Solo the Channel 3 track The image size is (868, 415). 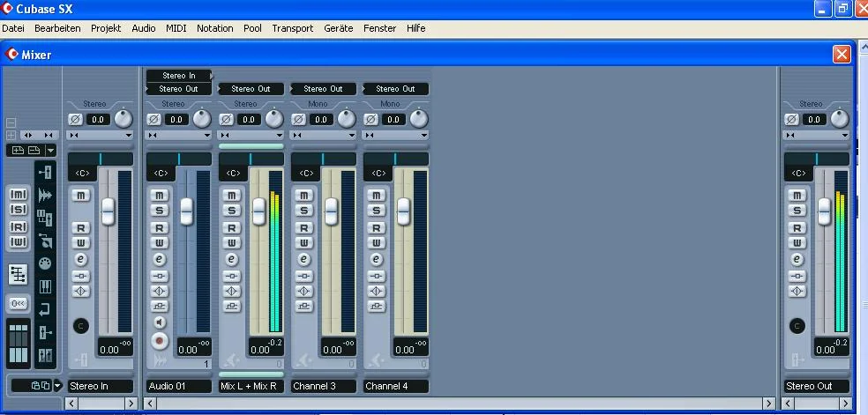tap(303, 211)
